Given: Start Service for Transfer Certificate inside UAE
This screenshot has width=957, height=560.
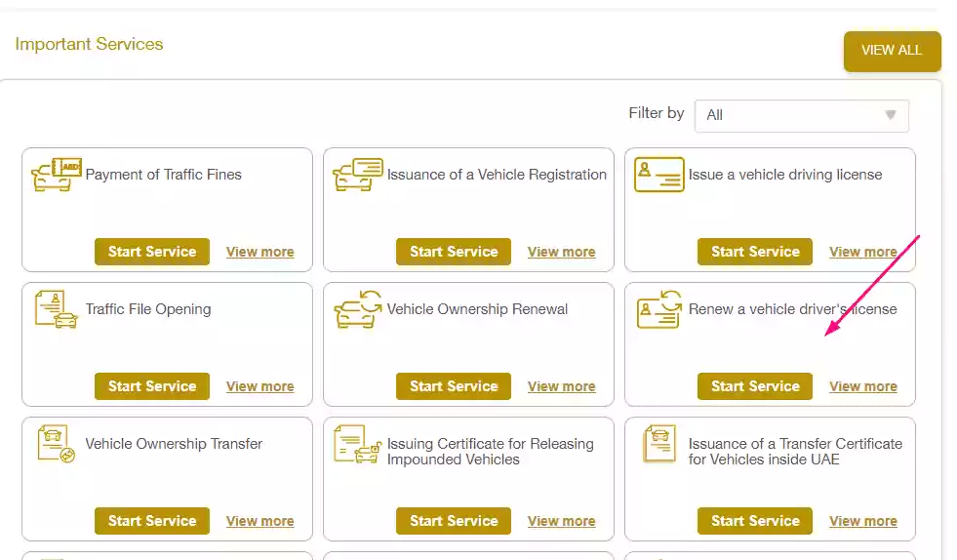Looking at the screenshot, I should (x=755, y=520).
